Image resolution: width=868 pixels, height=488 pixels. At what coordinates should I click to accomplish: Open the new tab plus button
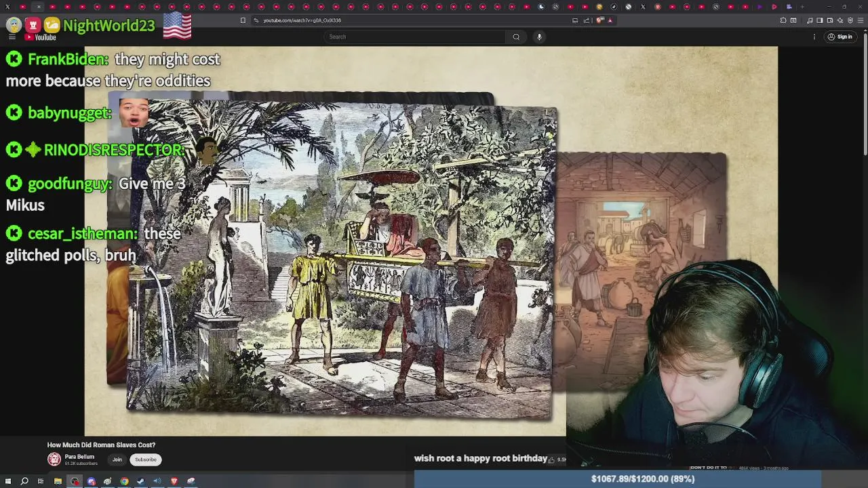tap(802, 7)
